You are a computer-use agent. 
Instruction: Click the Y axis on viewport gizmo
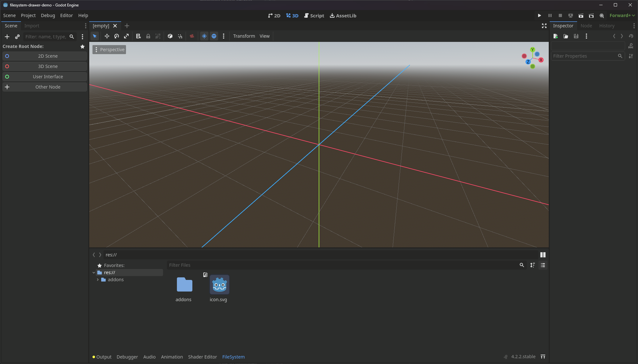pyautogui.click(x=533, y=50)
